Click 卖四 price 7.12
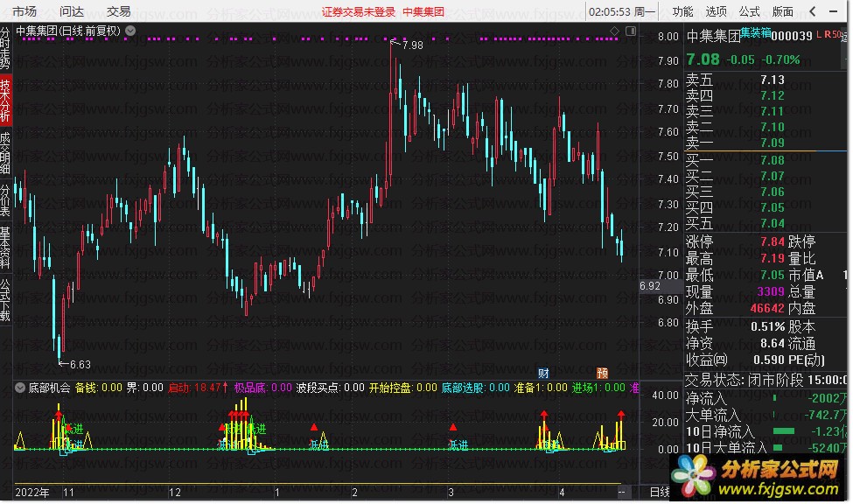 pyautogui.click(x=772, y=95)
